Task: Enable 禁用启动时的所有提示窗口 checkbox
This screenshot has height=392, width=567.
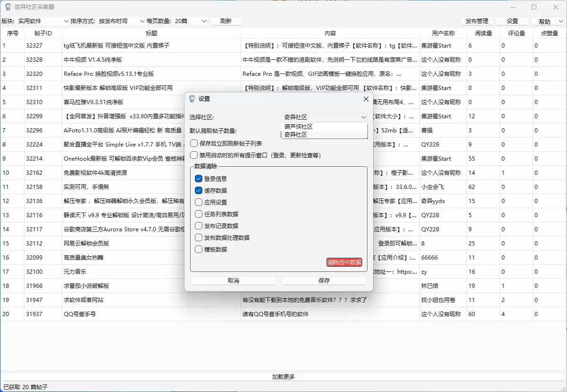Action: coord(194,155)
